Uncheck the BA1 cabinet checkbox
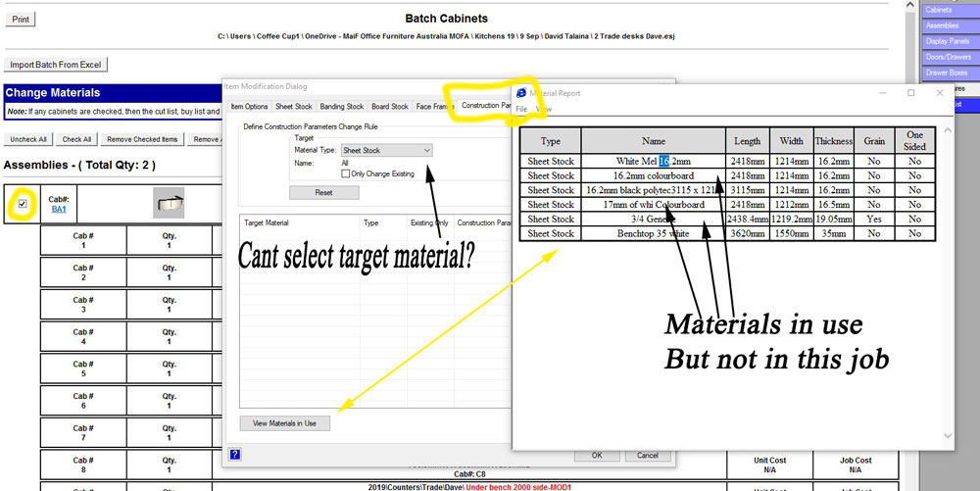This screenshot has height=491, width=980. (23, 204)
